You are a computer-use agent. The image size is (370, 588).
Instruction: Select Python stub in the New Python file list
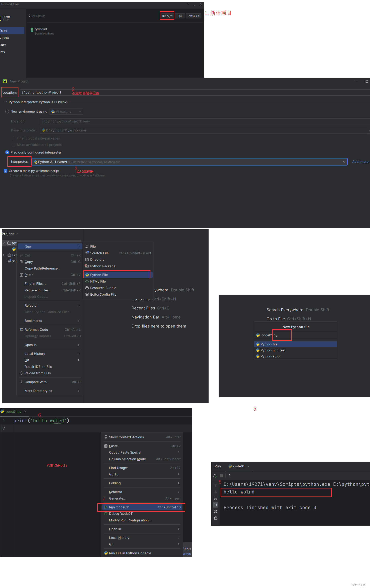tap(295, 356)
